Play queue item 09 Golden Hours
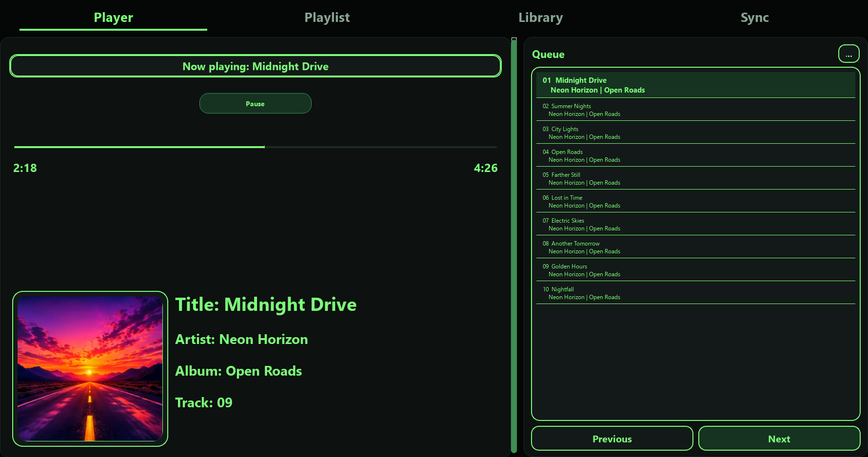The width and height of the screenshot is (868, 457). 695,270
